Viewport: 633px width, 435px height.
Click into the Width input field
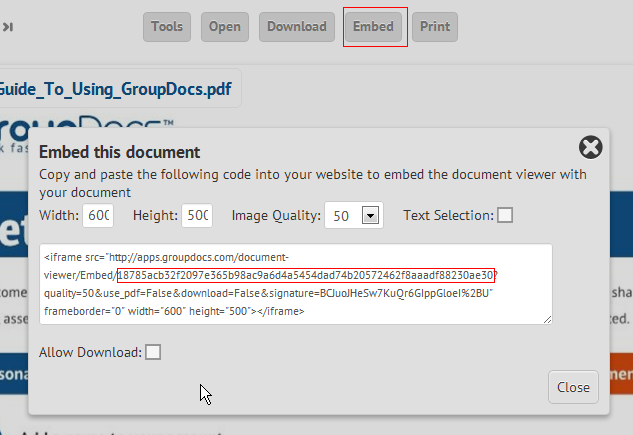pyautogui.click(x=98, y=215)
